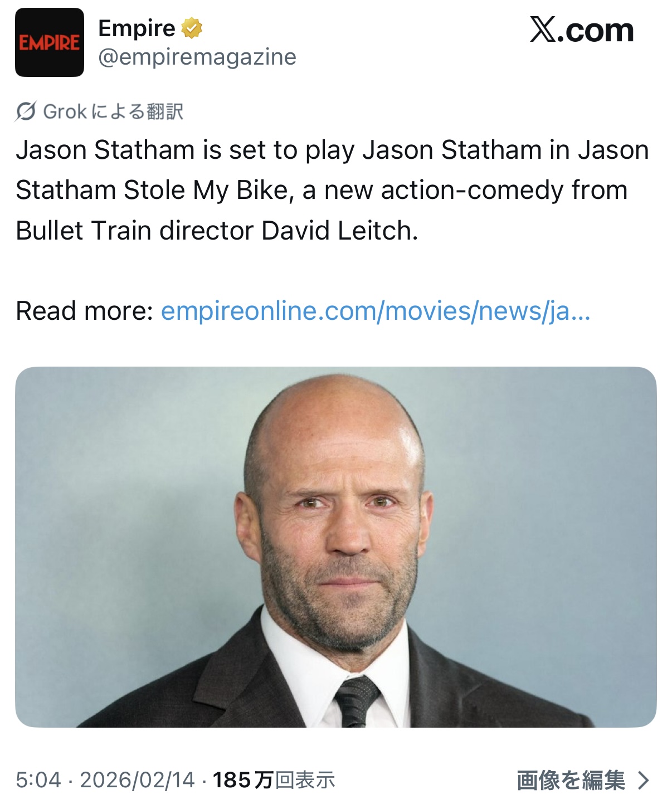The image size is (672, 809).
Task: Open the chevron arrow next to 画像を編集
Action: pyautogui.click(x=644, y=781)
